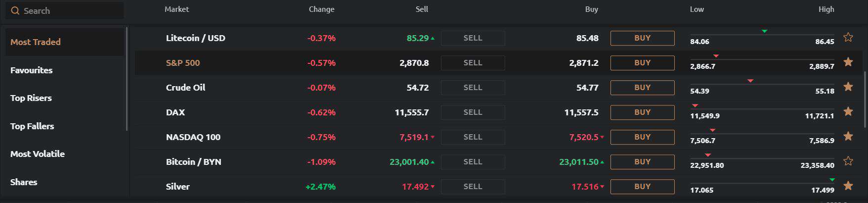Click red down arrow beside NASDAQ sell price
Viewport: 868px width, 203px height.
click(x=433, y=137)
